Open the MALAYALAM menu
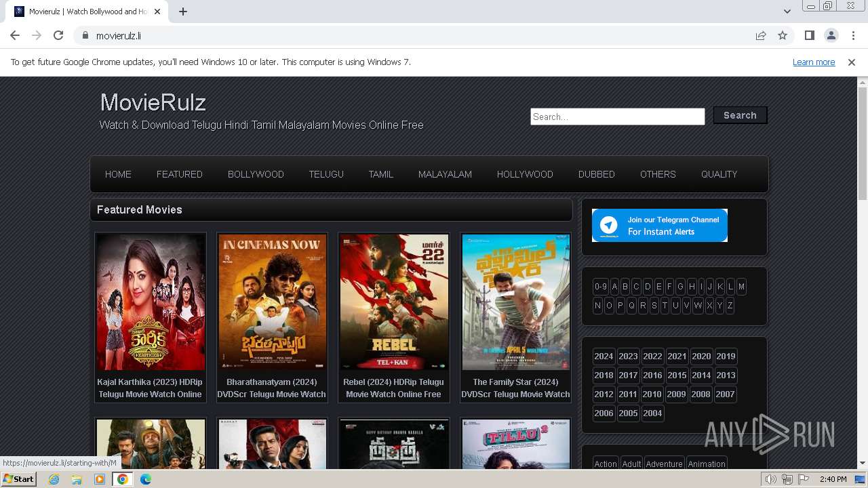 click(445, 174)
